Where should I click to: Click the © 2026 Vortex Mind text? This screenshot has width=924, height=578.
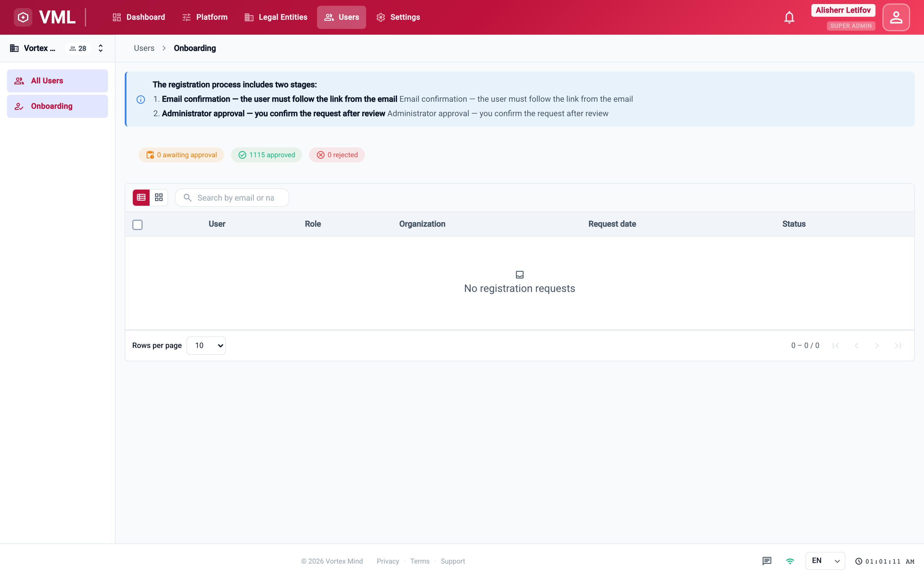(332, 561)
